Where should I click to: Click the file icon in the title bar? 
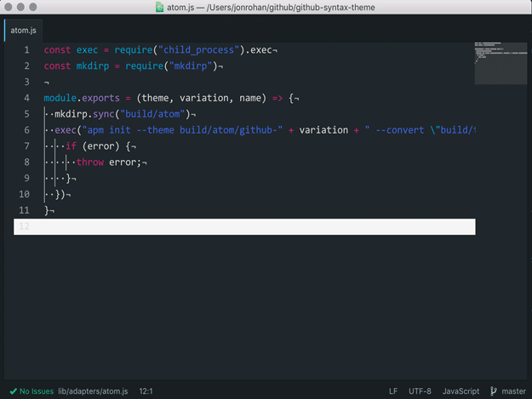click(x=160, y=8)
